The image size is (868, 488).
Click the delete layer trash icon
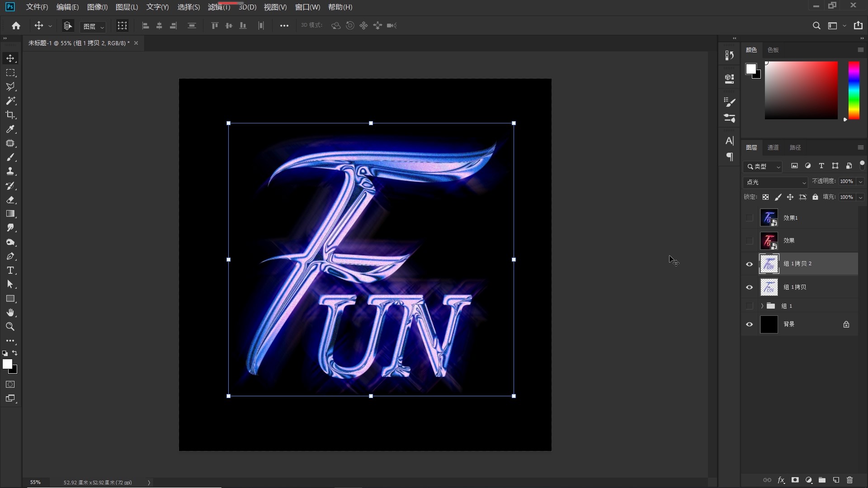click(x=849, y=480)
